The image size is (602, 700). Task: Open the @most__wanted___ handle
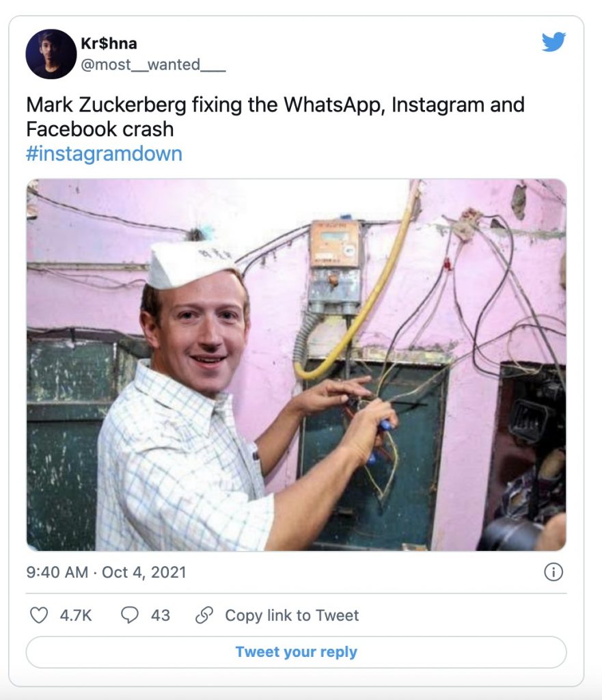coord(153,65)
